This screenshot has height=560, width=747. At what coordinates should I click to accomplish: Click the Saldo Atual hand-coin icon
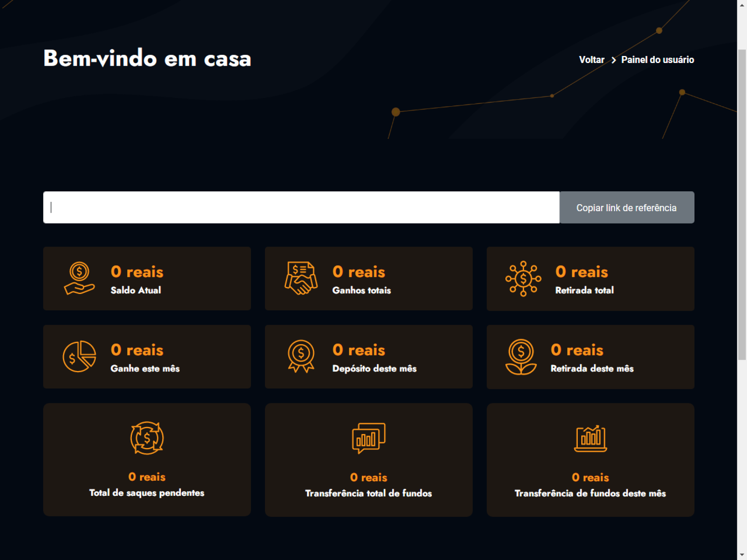click(x=79, y=278)
